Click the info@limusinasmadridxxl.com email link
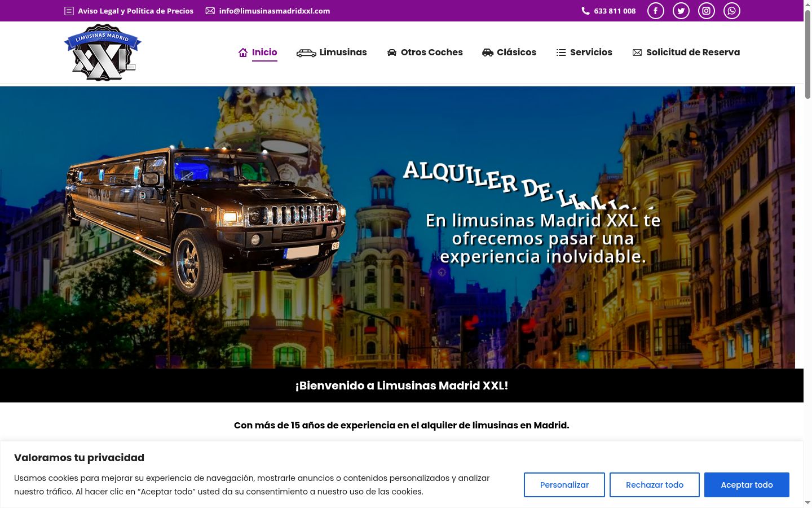The height and width of the screenshot is (508, 812). click(275, 11)
